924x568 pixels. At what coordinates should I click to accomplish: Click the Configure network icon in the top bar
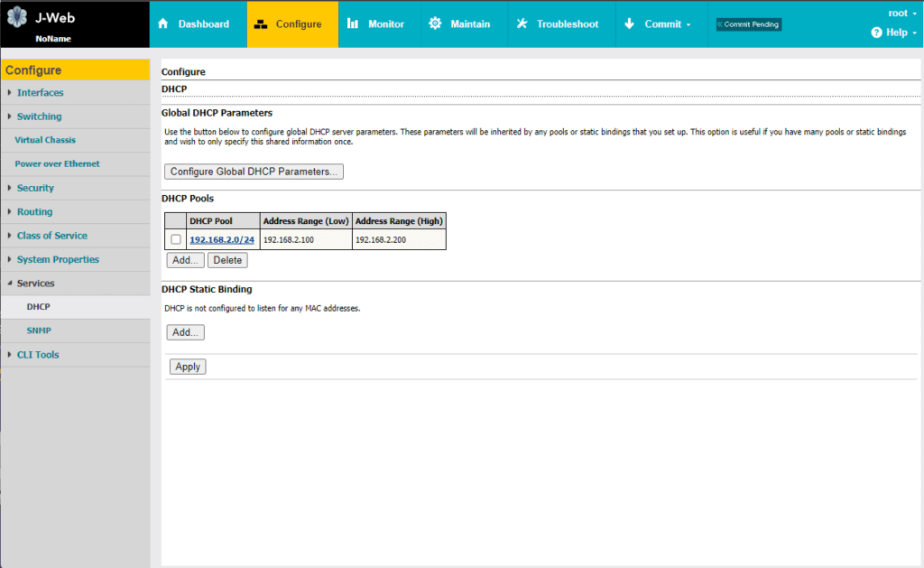pyautogui.click(x=261, y=24)
